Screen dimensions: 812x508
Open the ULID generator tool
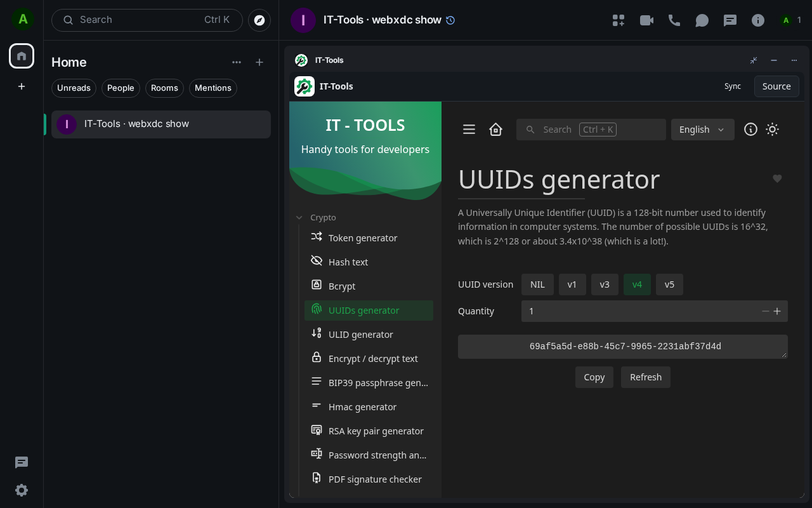[369, 334]
